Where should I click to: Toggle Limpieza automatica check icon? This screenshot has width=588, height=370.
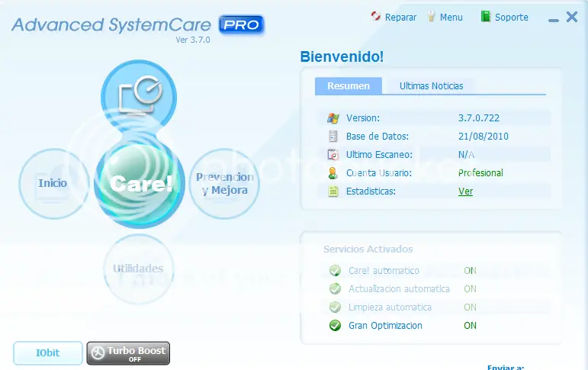(x=335, y=307)
